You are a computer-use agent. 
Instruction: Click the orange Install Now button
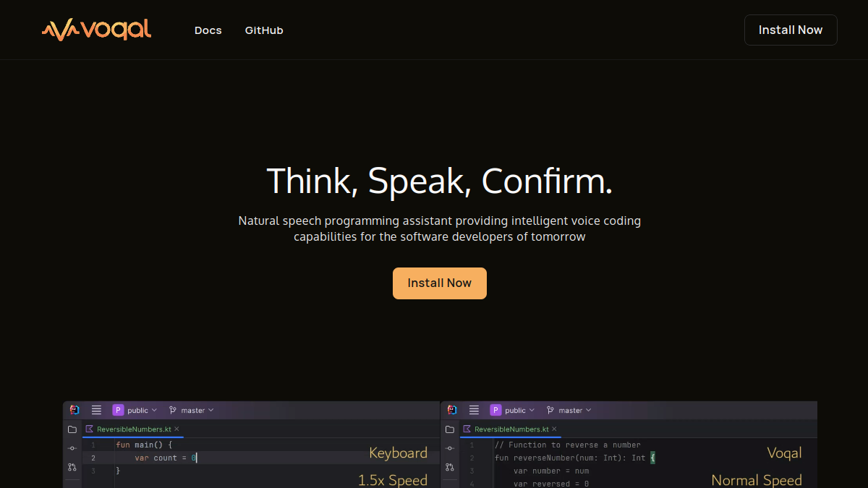[440, 283]
